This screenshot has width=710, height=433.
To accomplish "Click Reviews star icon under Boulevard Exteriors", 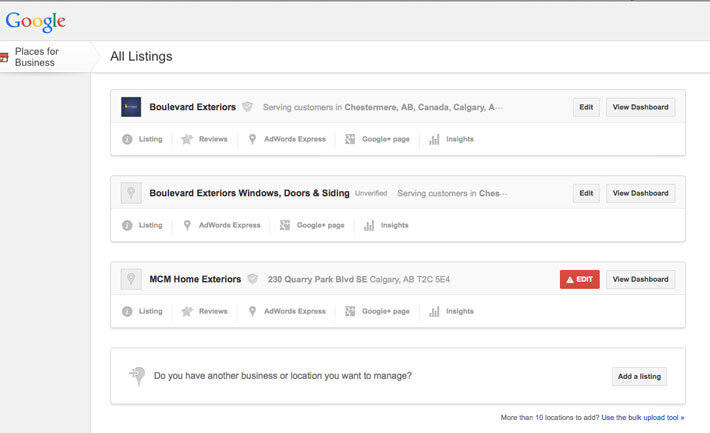I will coord(187,139).
